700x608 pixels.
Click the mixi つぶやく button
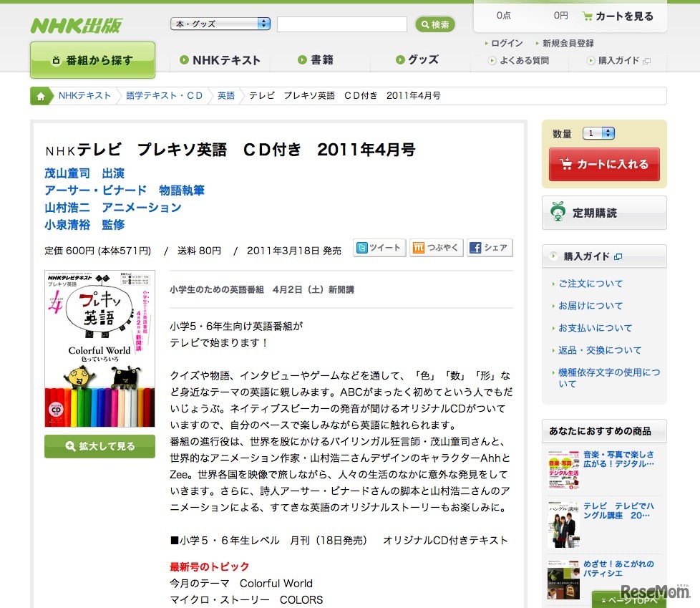(437, 248)
